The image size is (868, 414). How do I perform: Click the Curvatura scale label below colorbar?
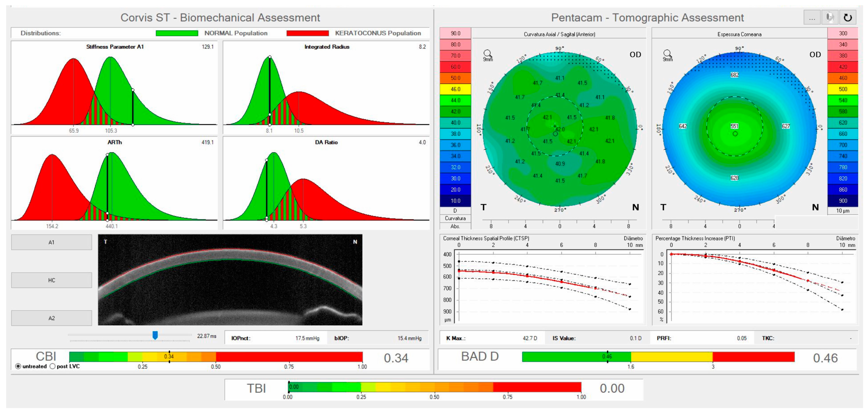tap(455, 218)
